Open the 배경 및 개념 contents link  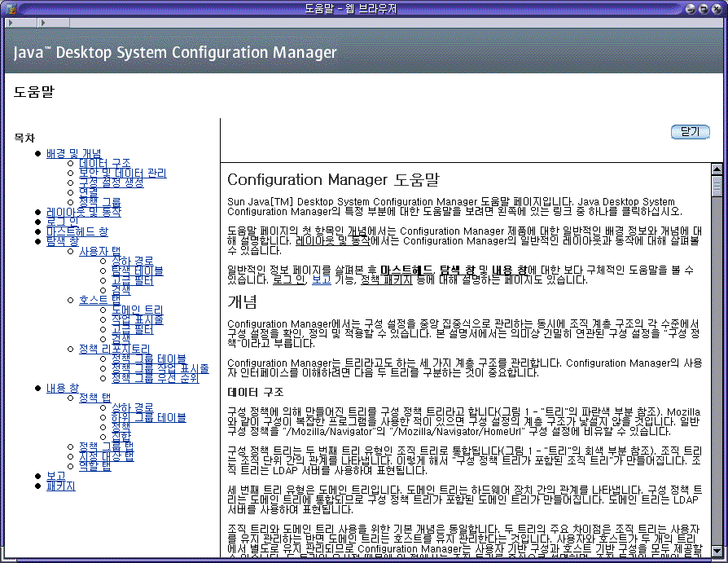pos(74,153)
